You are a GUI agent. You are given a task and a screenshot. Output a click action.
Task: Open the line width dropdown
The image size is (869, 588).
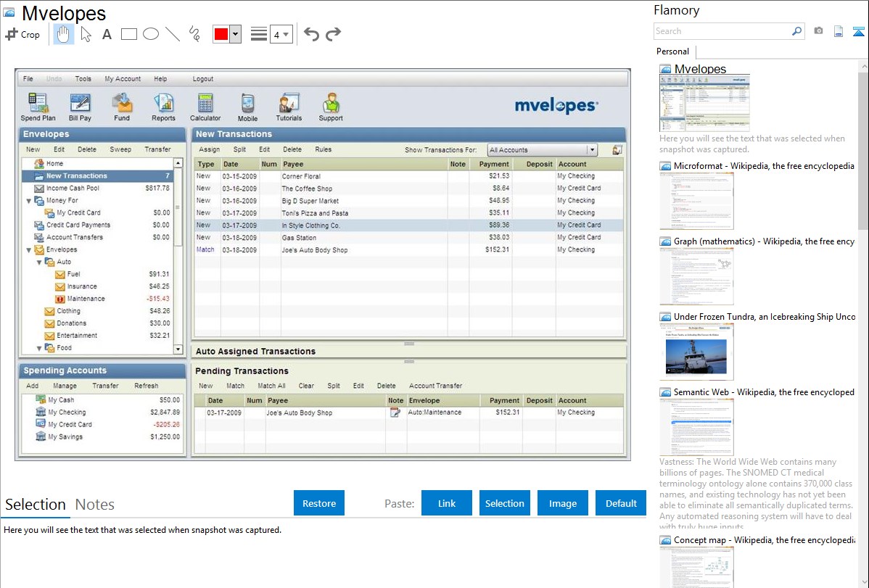(281, 34)
